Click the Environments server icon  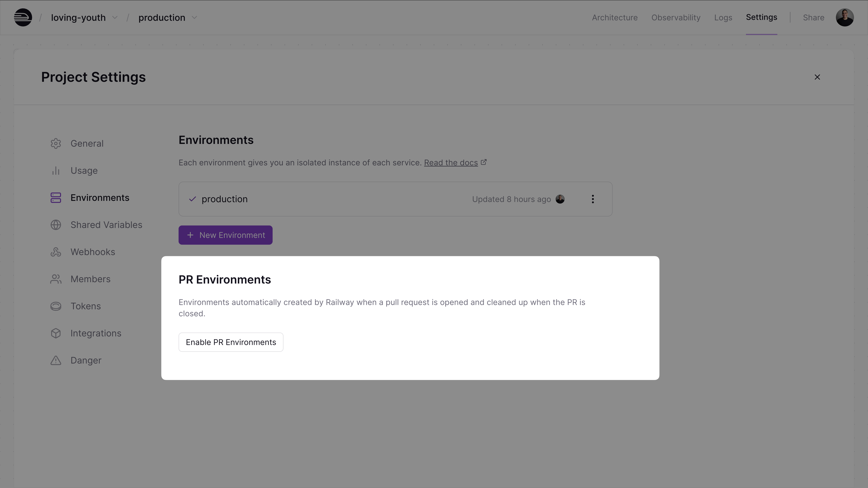56,198
